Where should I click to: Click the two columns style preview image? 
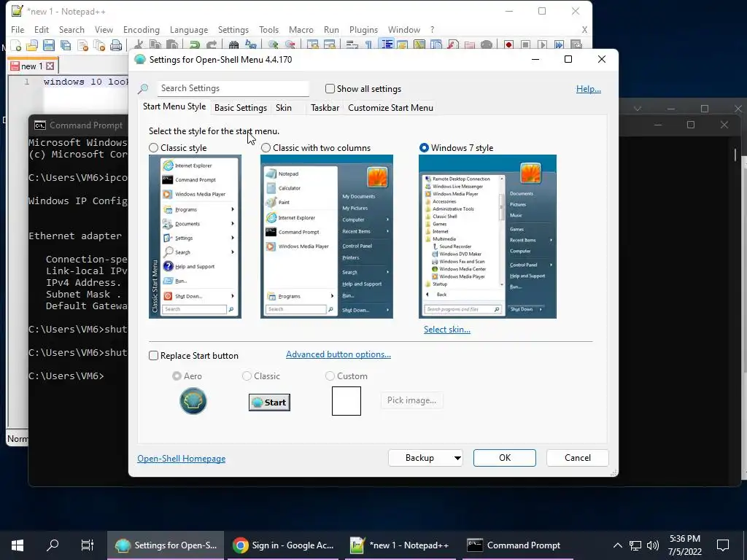[x=327, y=237]
